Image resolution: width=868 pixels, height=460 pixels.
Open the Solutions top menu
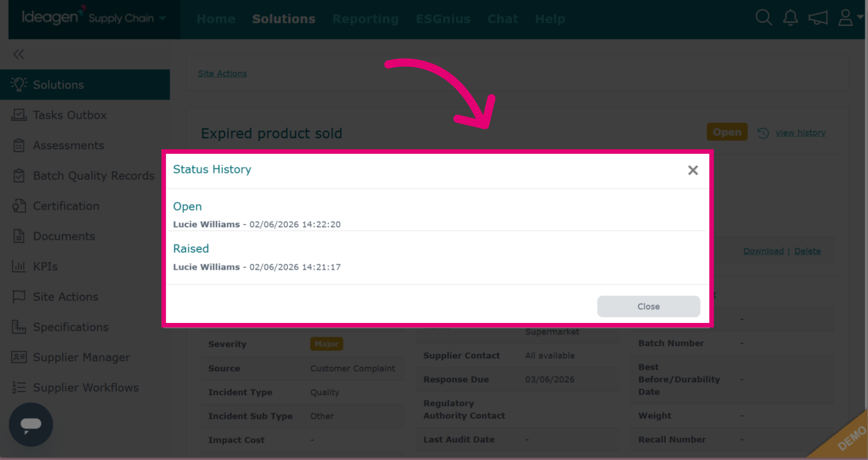tap(283, 19)
